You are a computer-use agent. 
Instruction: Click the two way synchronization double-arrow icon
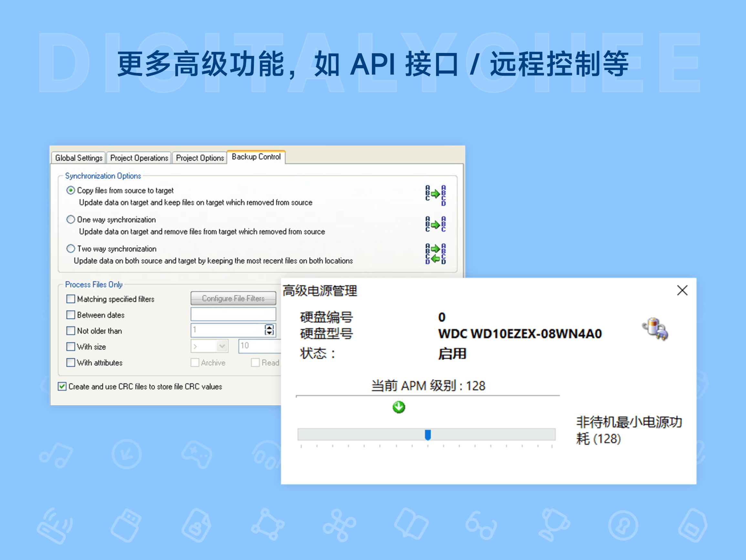click(x=436, y=254)
